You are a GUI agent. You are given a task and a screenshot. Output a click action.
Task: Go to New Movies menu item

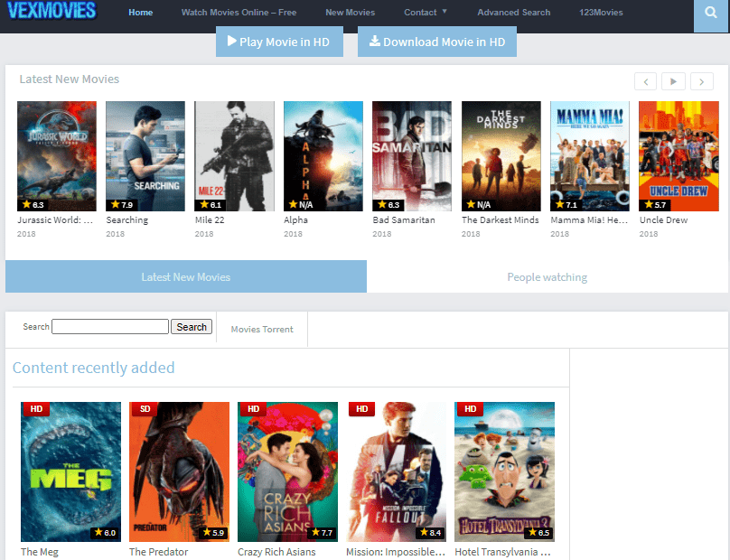point(351,13)
